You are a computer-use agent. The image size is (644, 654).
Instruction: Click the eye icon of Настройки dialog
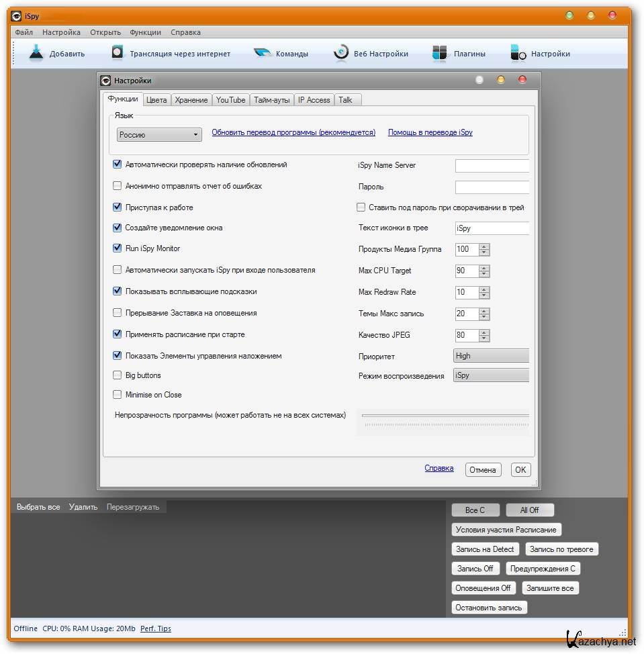tap(105, 81)
